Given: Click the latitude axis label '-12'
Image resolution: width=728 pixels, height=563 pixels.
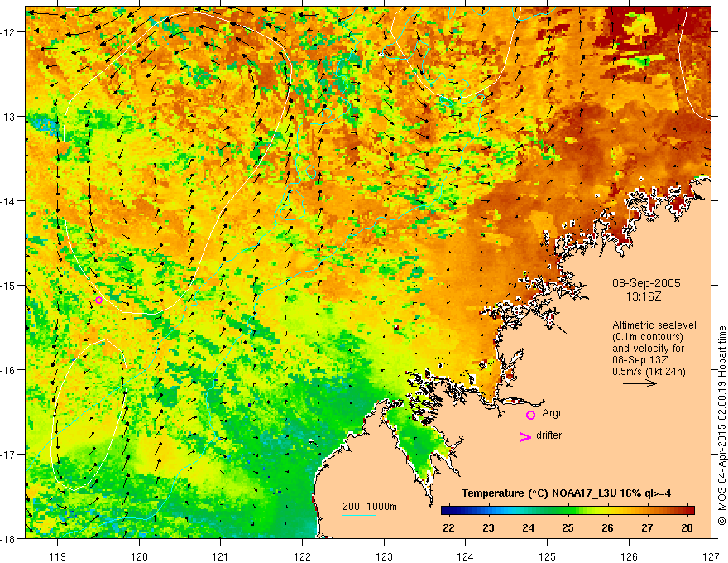Looking at the screenshot, I should [8, 32].
